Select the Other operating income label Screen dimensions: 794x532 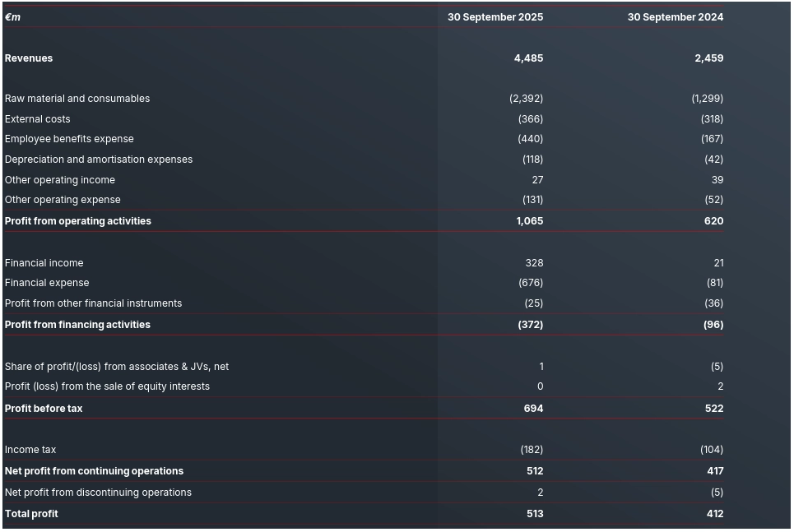[x=60, y=180]
